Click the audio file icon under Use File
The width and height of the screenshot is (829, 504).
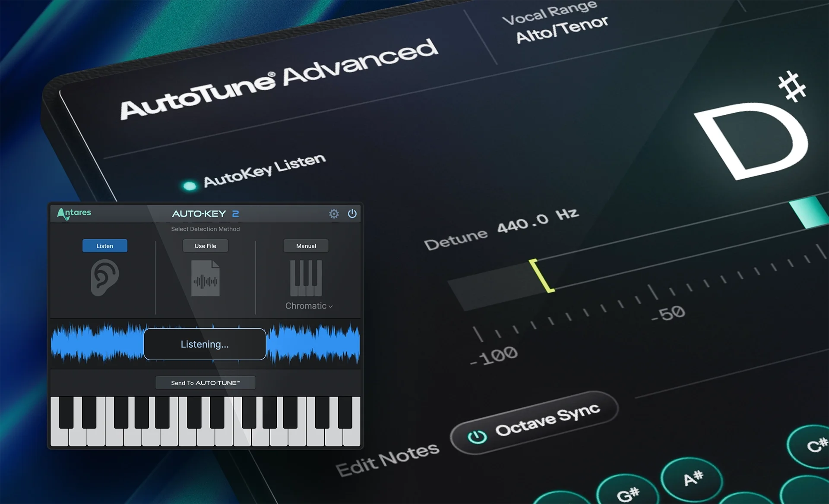pos(206,278)
